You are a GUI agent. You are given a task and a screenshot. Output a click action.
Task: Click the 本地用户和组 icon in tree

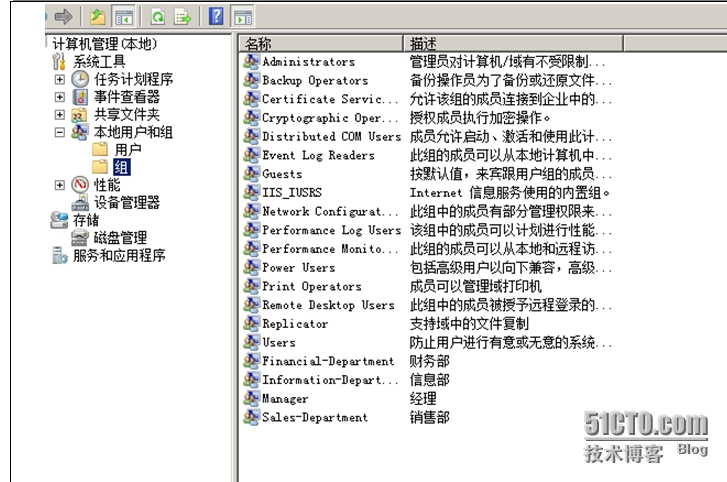(79, 132)
